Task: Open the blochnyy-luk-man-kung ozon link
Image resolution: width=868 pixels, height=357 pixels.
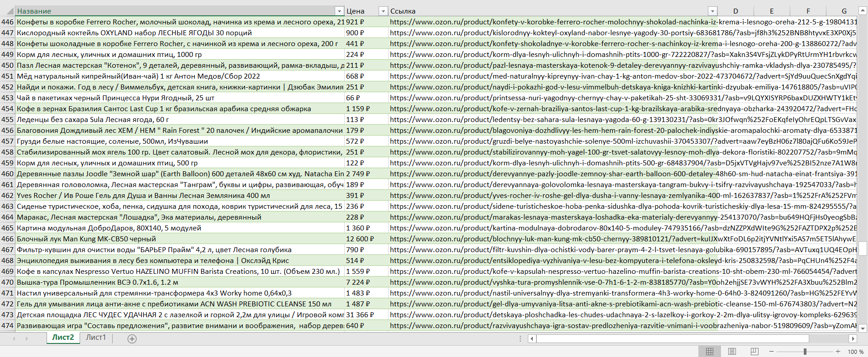Action: point(623,239)
